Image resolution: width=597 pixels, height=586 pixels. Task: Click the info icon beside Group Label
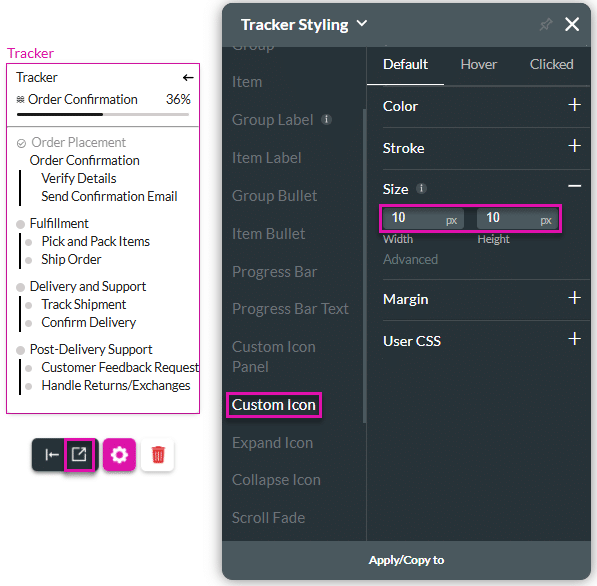326,120
